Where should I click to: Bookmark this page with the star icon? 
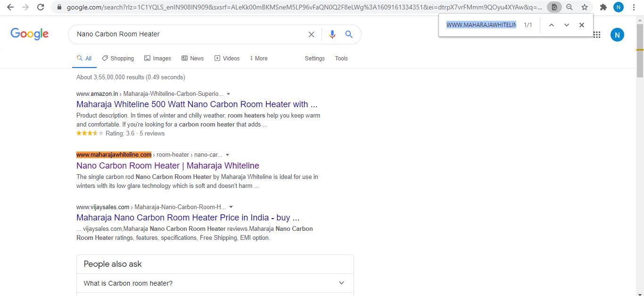coord(585,7)
